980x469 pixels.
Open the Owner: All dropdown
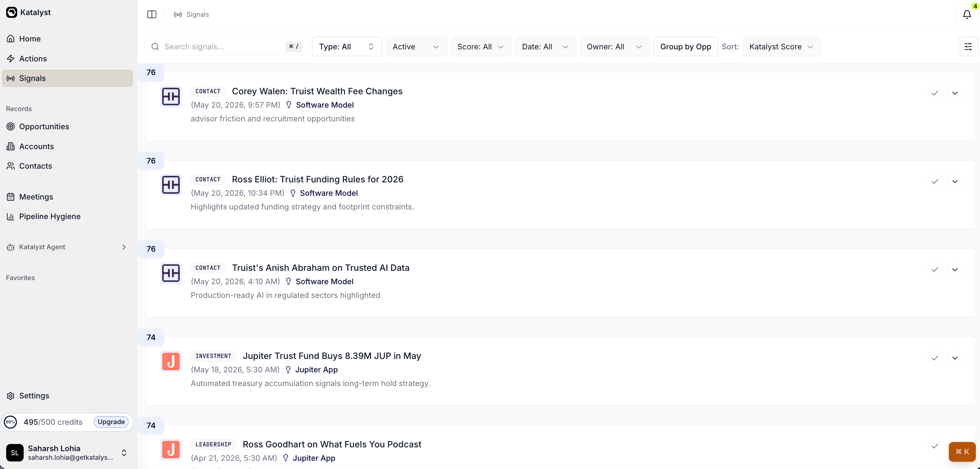pyautogui.click(x=614, y=46)
